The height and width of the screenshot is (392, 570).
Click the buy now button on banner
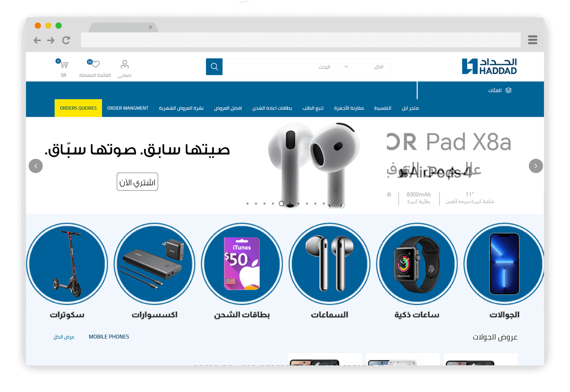coord(137,182)
